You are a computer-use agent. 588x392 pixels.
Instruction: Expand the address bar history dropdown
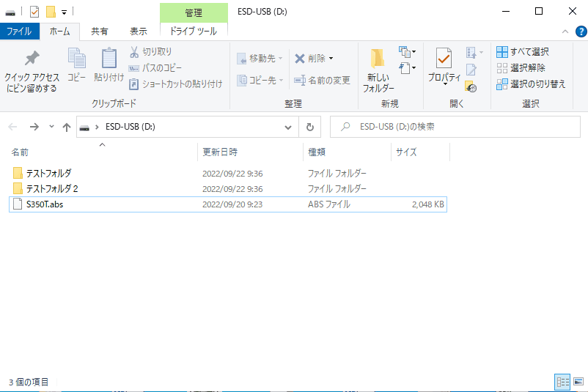(288, 127)
